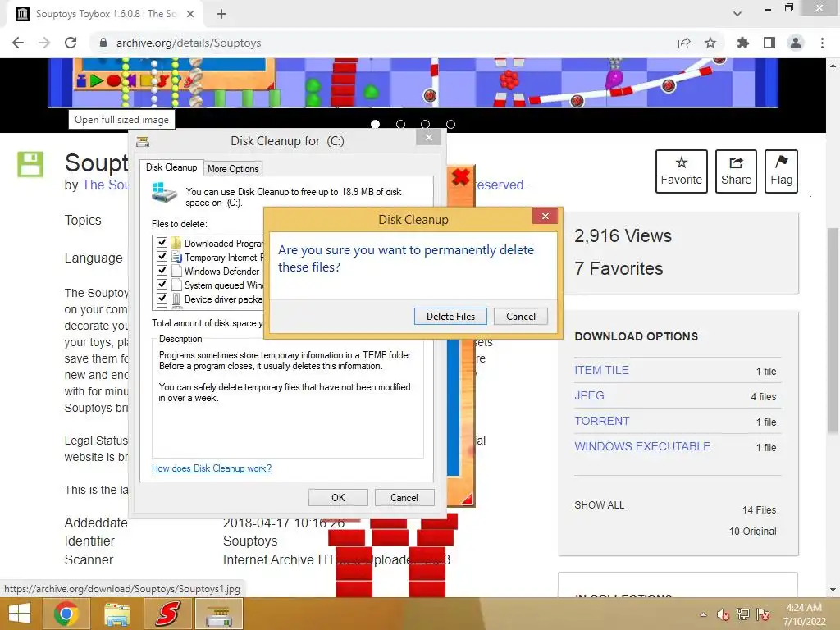Screen dimensions: 840x630
Task: Toggle the Windows Defender checkbox
Action: (162, 271)
